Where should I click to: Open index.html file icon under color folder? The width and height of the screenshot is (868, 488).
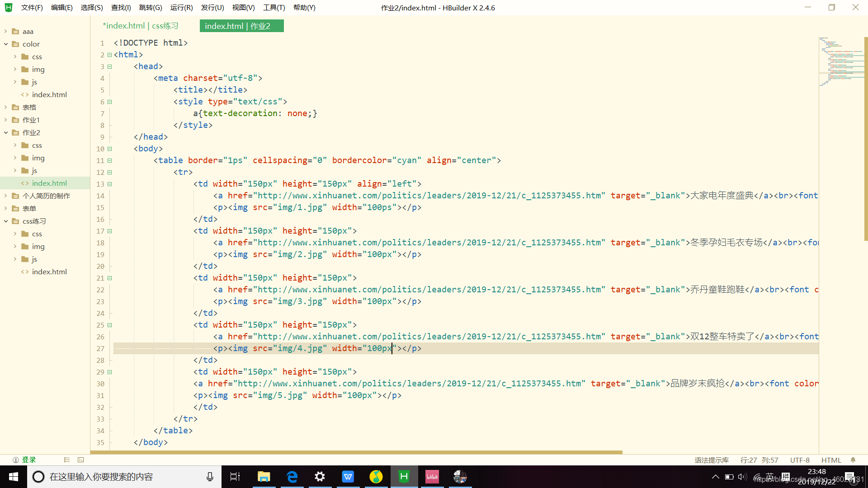pos(25,95)
